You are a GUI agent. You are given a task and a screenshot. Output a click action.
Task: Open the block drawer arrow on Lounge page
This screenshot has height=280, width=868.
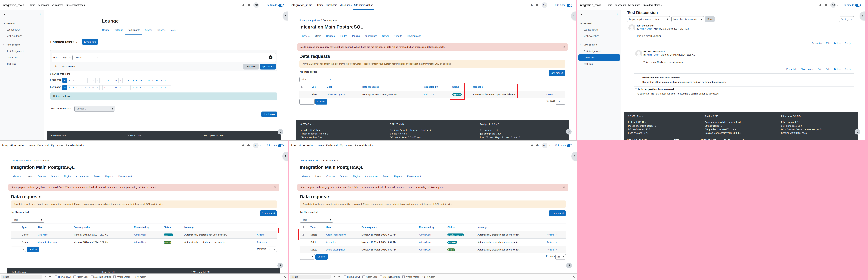tap(285, 16)
